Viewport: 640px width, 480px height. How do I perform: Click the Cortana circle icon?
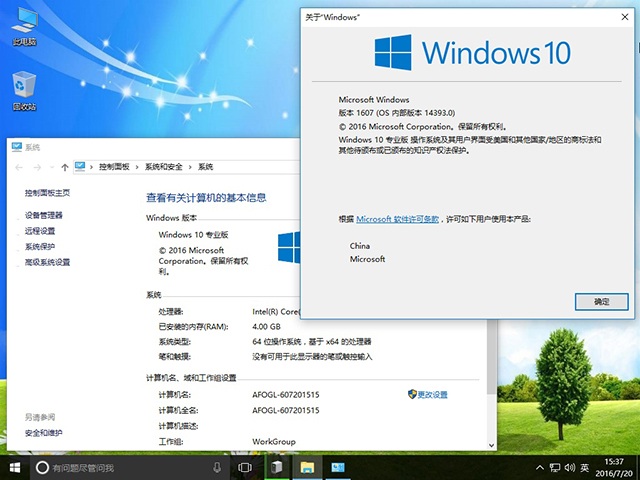(42, 467)
